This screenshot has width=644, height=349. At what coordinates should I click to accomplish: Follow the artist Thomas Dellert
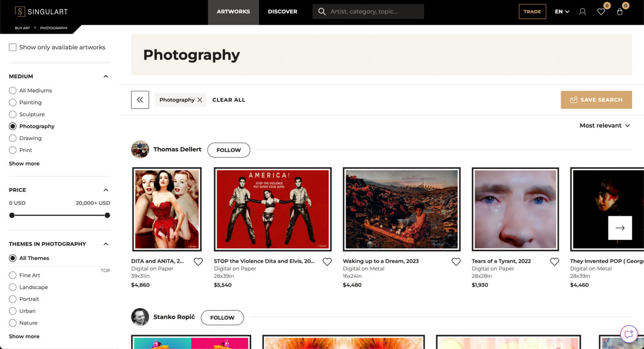pos(229,150)
